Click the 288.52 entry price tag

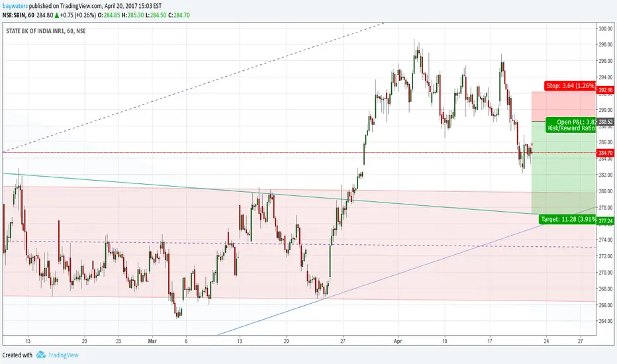606,122
